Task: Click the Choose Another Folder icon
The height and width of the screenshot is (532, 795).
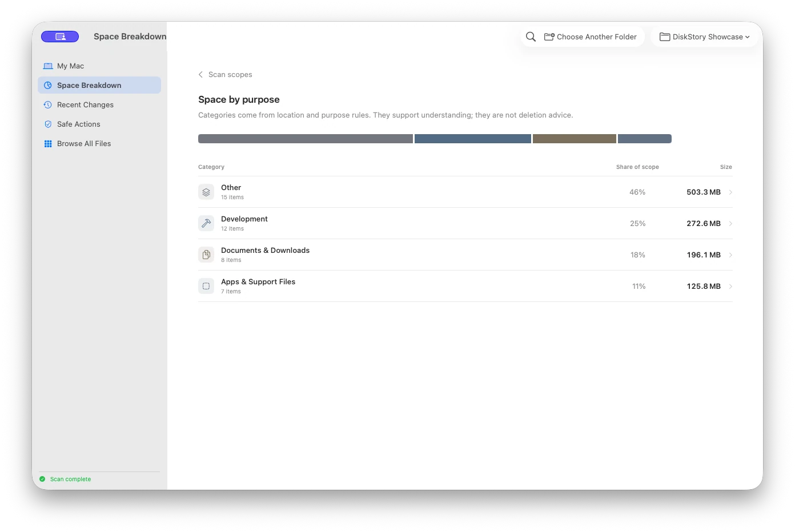Action: pyautogui.click(x=549, y=37)
